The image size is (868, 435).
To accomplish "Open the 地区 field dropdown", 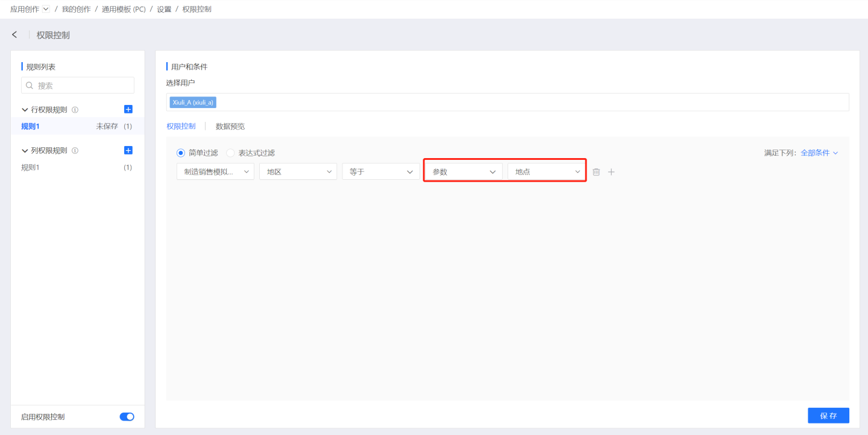I will pos(298,172).
